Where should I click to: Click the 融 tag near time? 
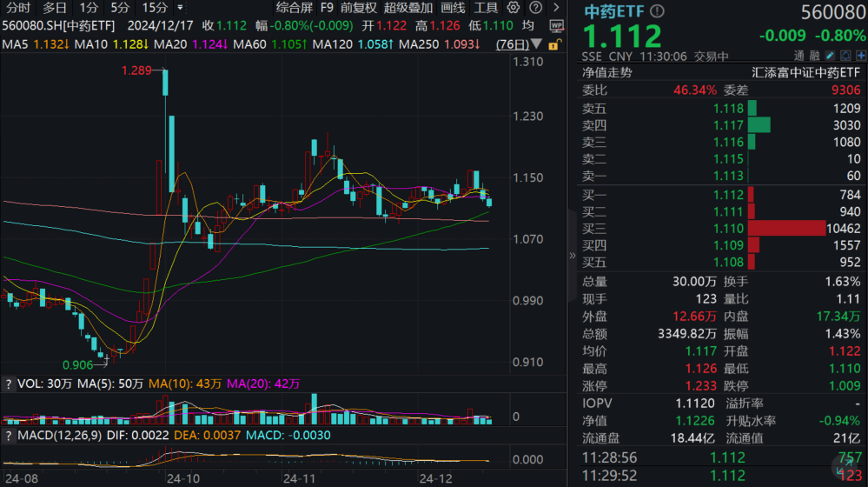(814, 56)
